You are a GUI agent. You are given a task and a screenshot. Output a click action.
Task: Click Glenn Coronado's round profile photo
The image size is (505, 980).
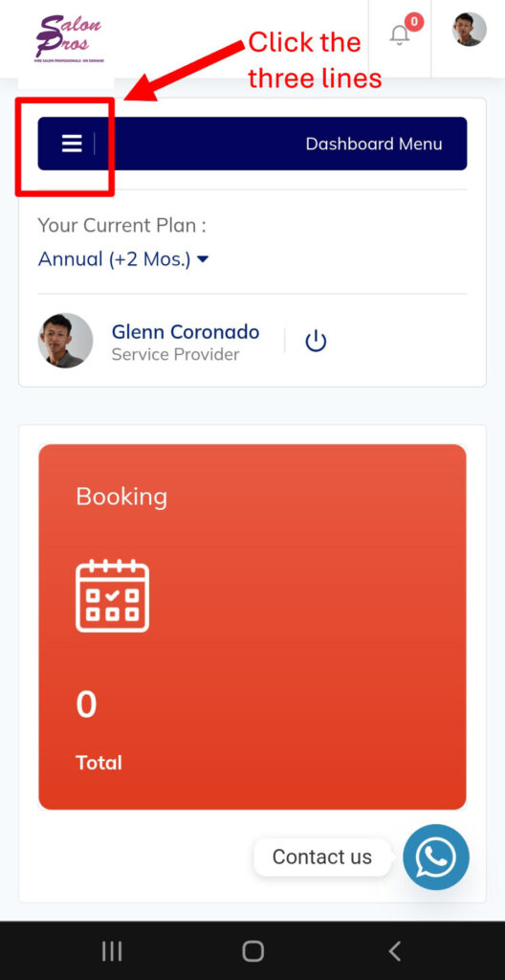66,341
